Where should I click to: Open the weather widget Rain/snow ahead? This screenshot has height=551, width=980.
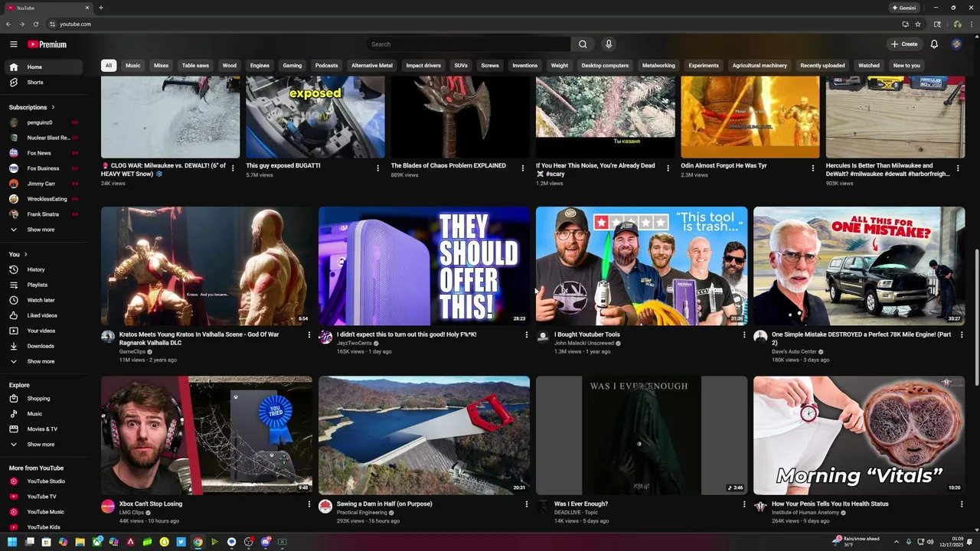856,542
